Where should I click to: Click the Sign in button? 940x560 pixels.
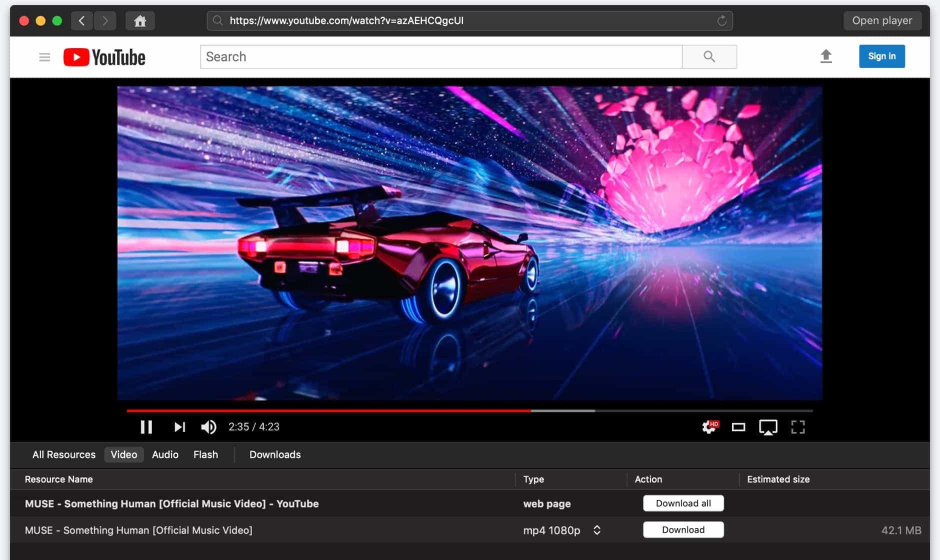[881, 56]
